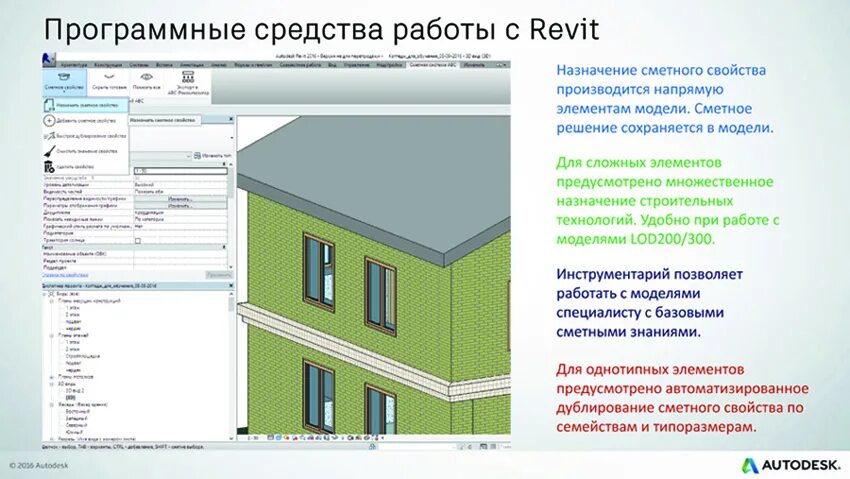
Task: Select the Северный facade view
Action: pyautogui.click(x=76, y=425)
